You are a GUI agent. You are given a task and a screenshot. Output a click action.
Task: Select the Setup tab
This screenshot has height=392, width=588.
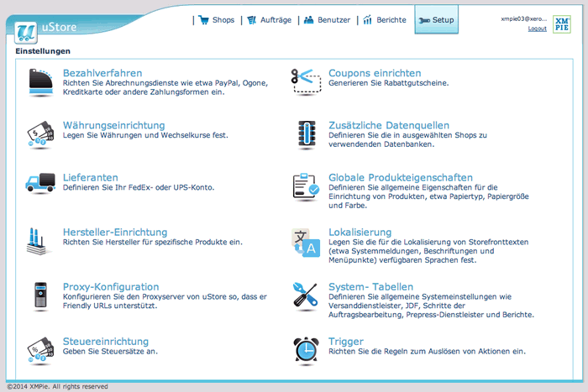click(437, 20)
